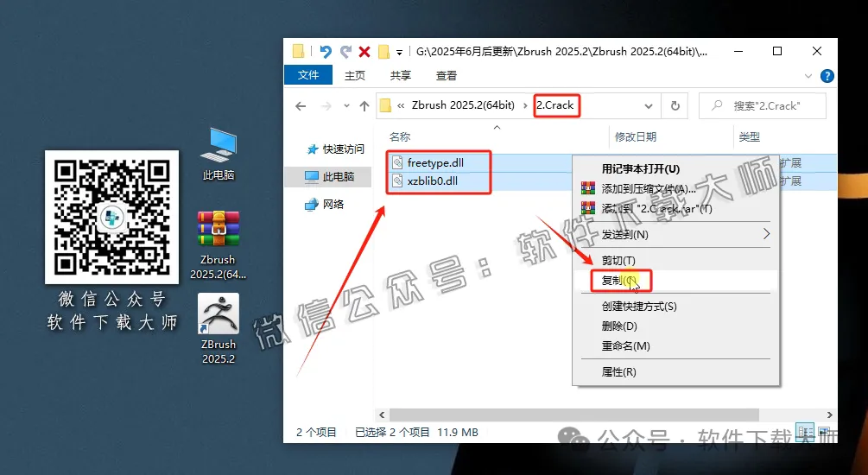Sort files by the 类型 column
The width and height of the screenshot is (868, 475).
coord(750,136)
